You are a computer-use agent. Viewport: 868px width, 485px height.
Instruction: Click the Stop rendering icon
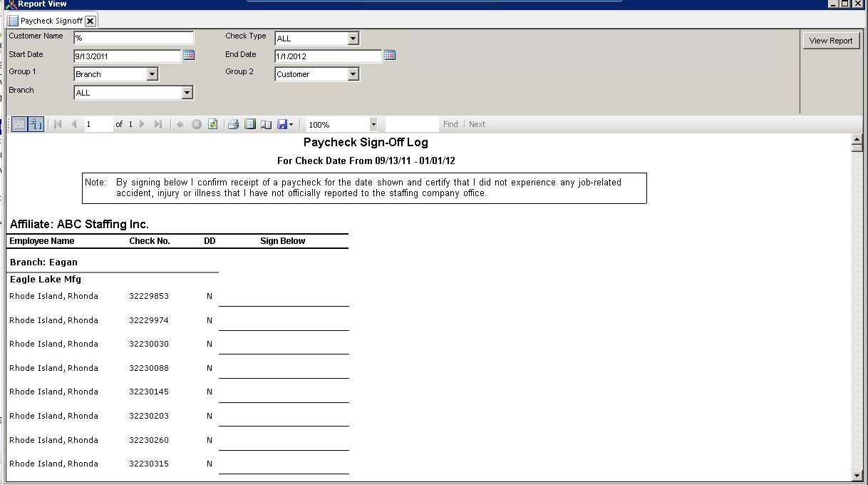(x=197, y=124)
